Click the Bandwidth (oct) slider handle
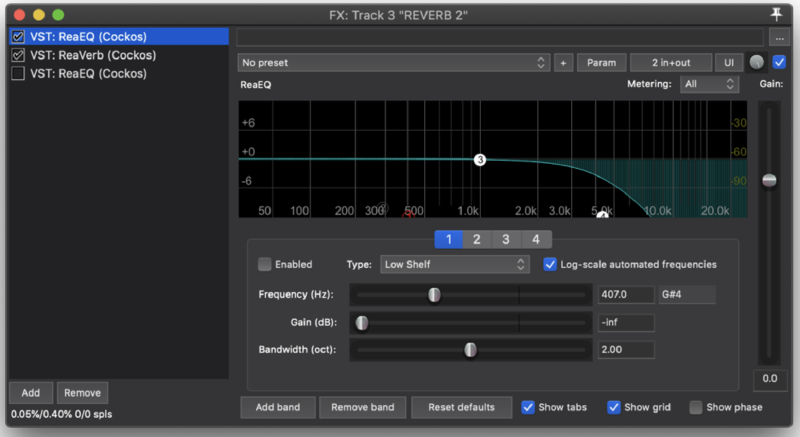Image resolution: width=800 pixels, height=437 pixels. point(470,350)
